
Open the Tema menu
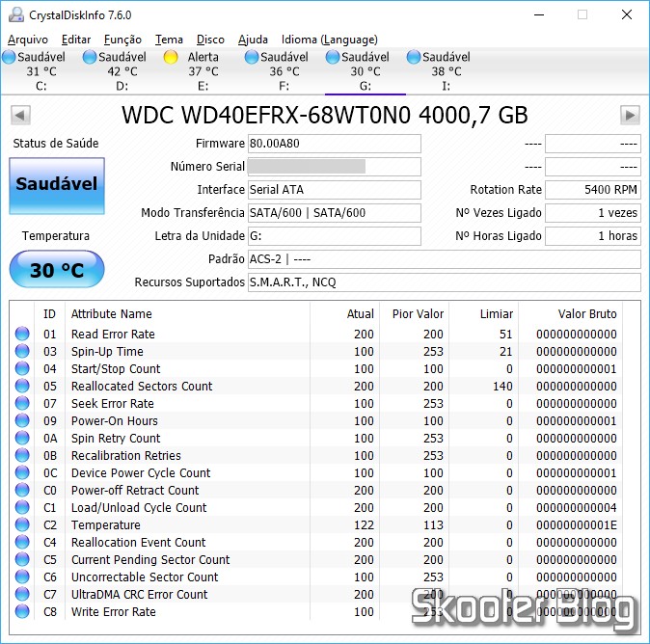click(x=169, y=40)
